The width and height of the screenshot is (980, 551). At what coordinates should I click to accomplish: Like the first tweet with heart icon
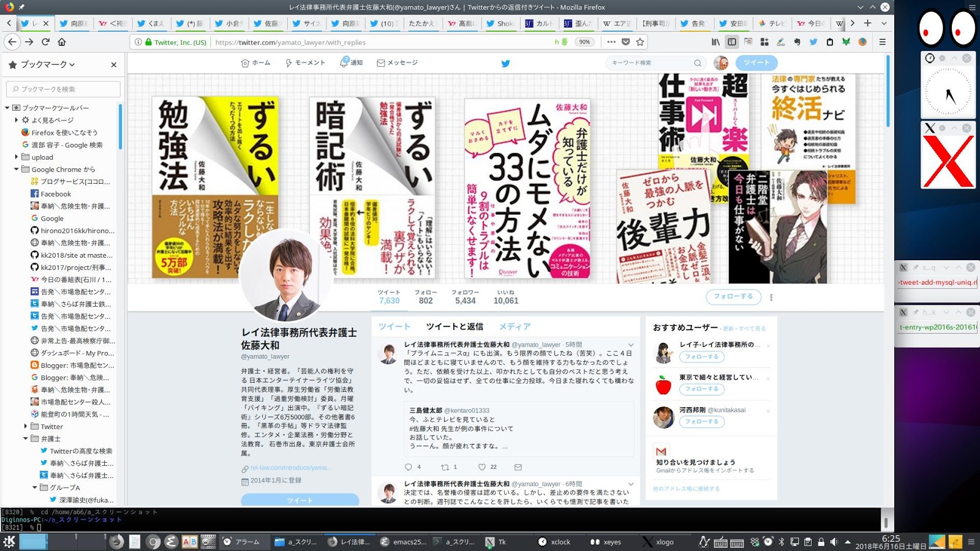click(482, 467)
